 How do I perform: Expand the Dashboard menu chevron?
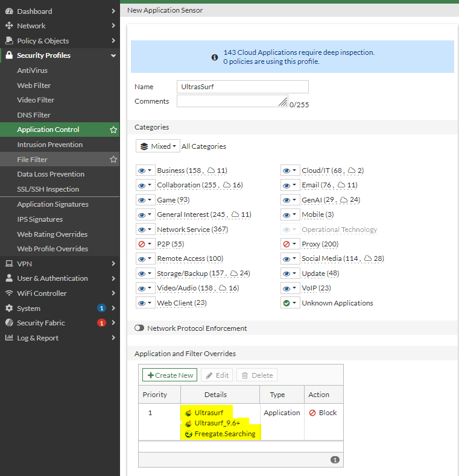(113, 11)
